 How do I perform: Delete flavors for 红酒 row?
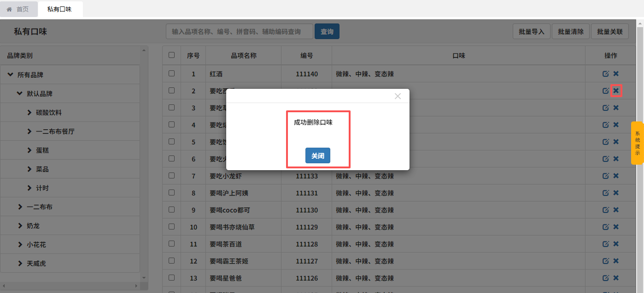616,74
